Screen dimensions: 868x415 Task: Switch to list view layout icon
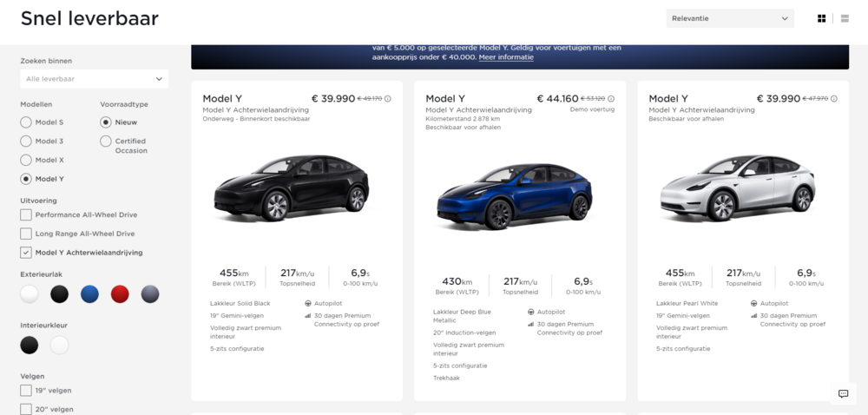coord(845,18)
